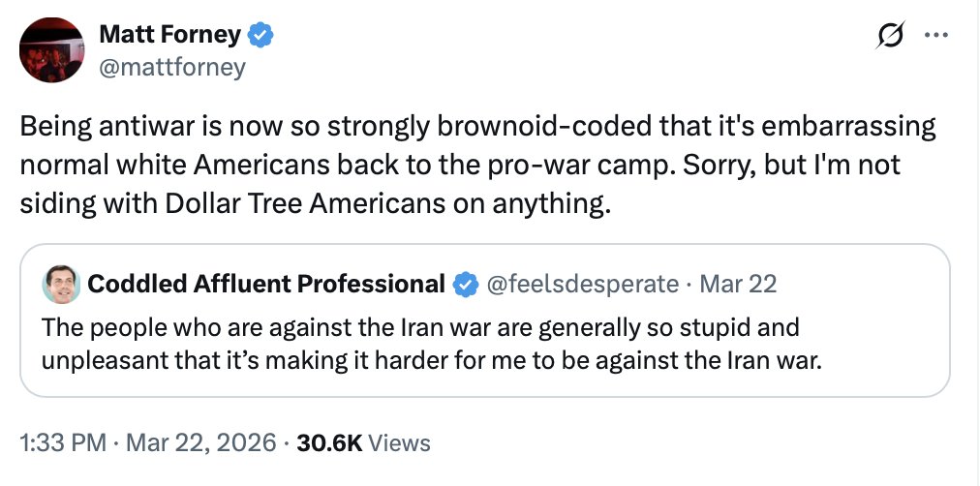This screenshot has height=486, width=980.
Task: Visit the @mattforney handle
Action: pos(172,67)
